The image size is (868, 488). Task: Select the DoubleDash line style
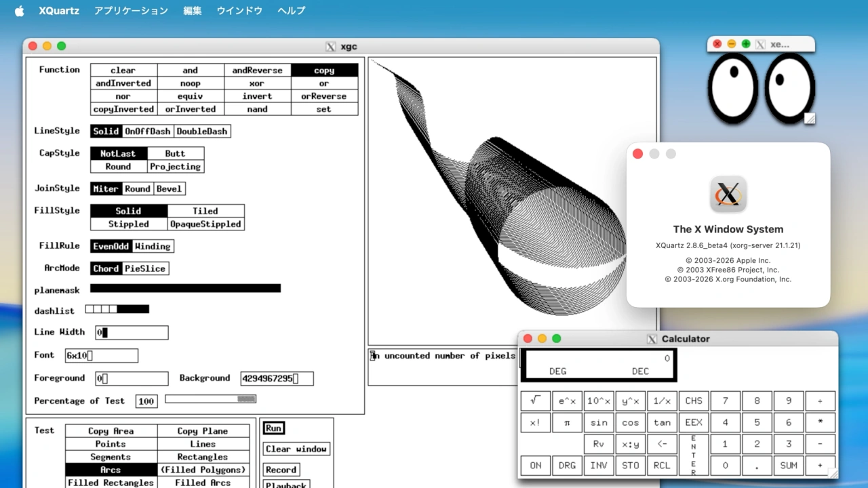(201, 131)
